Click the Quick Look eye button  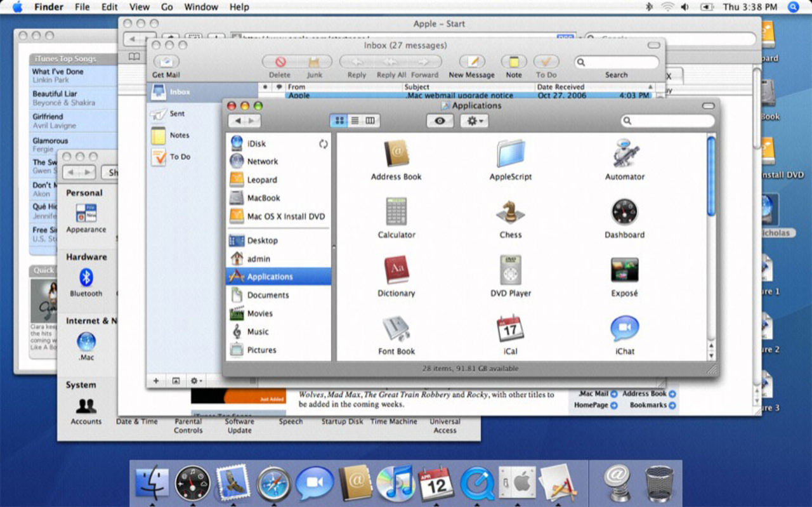(x=440, y=121)
